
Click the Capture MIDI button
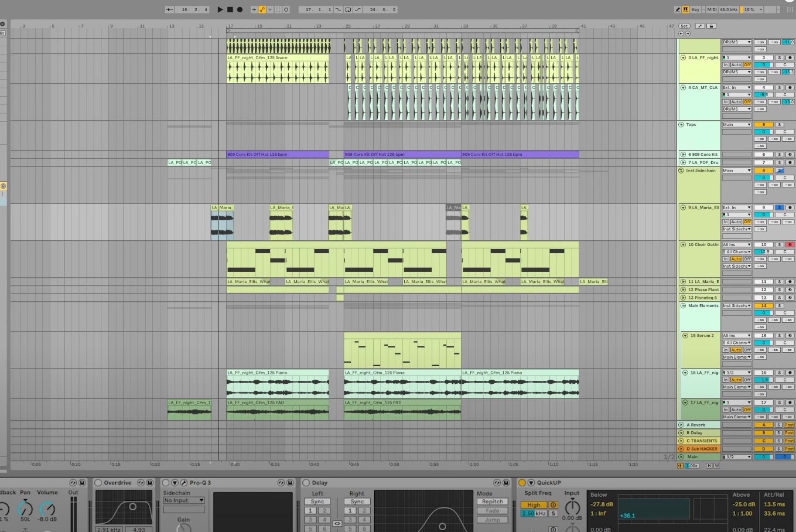pos(278,9)
